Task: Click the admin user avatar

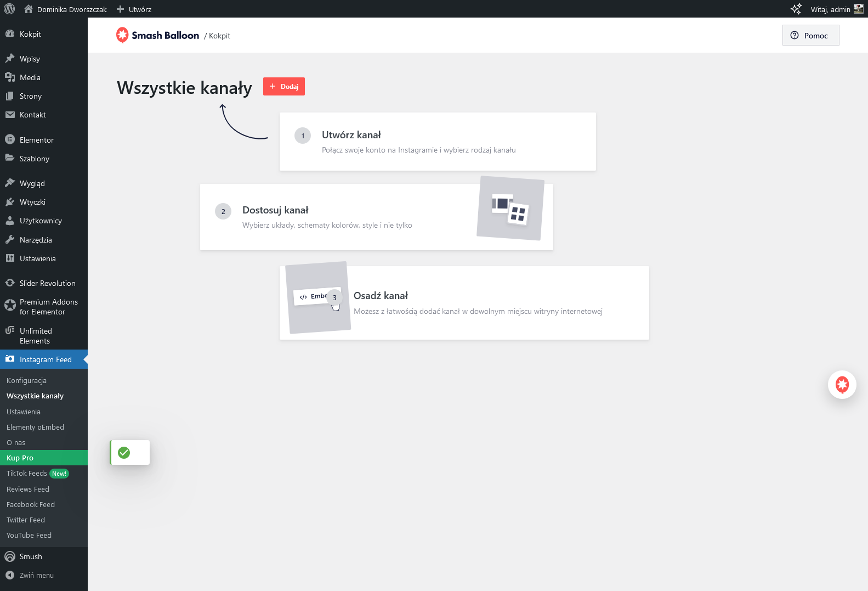Action: [858, 9]
